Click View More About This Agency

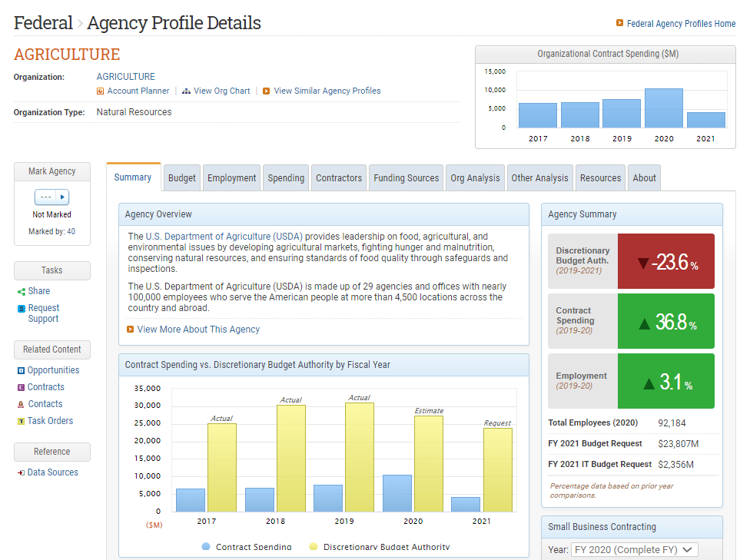[198, 329]
